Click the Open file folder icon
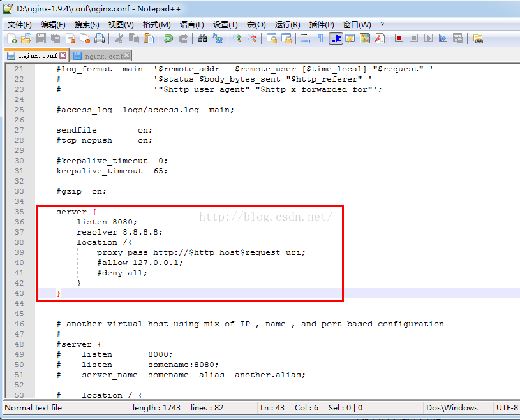Screen dimensions: 520x420 tap(26, 38)
